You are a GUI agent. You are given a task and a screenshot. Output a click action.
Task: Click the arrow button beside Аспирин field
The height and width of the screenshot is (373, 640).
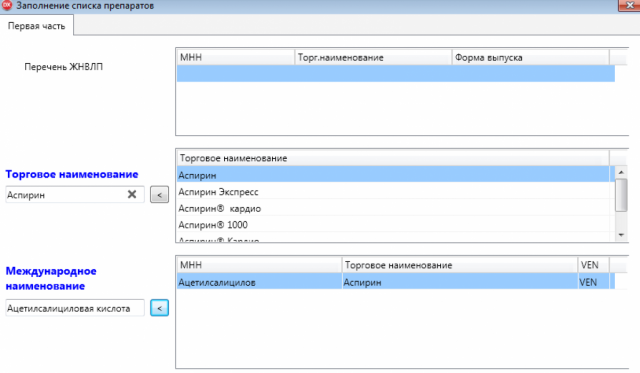coord(159,195)
